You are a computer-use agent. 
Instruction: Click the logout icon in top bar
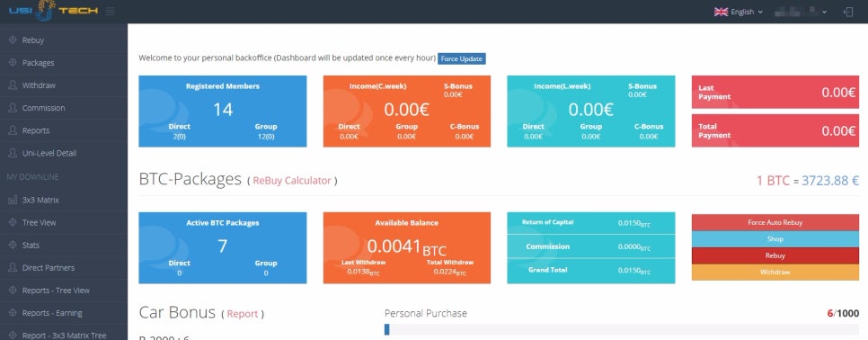[848, 12]
